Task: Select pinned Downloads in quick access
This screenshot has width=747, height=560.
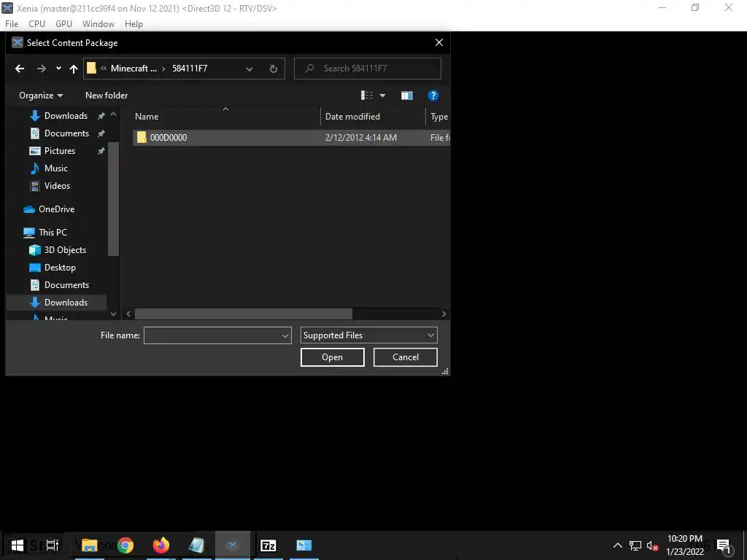Action: 66,116
